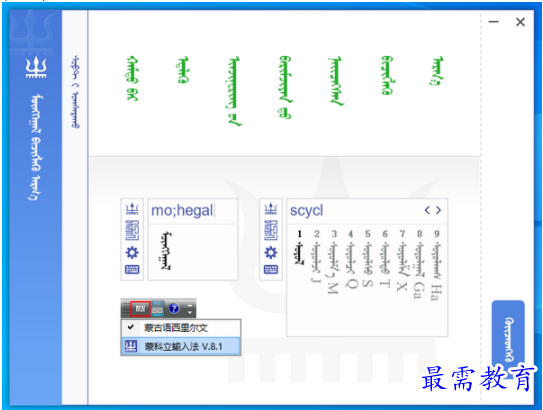Minimize the input method window
The image size is (543, 410).
[x=493, y=22]
